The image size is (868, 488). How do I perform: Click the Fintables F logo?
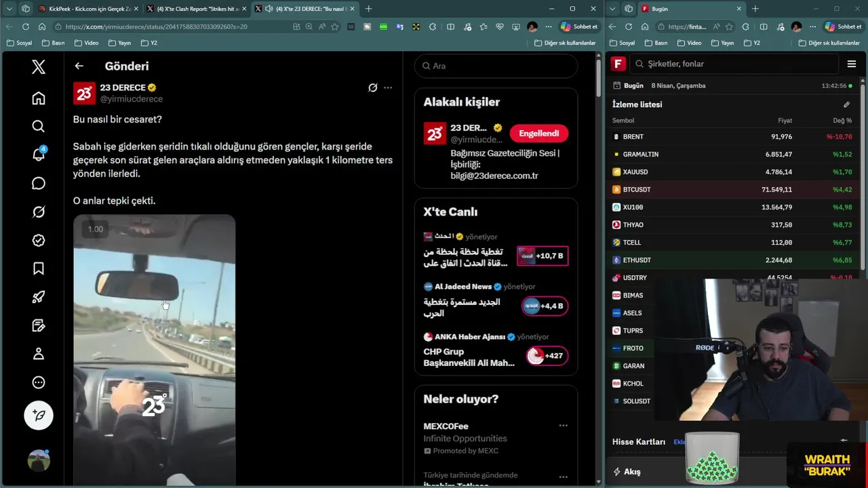(618, 64)
